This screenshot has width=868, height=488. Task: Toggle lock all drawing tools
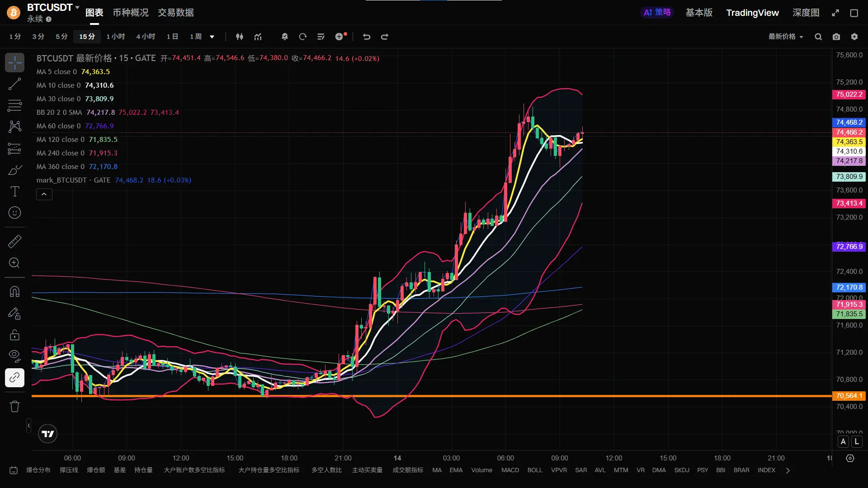click(14, 335)
